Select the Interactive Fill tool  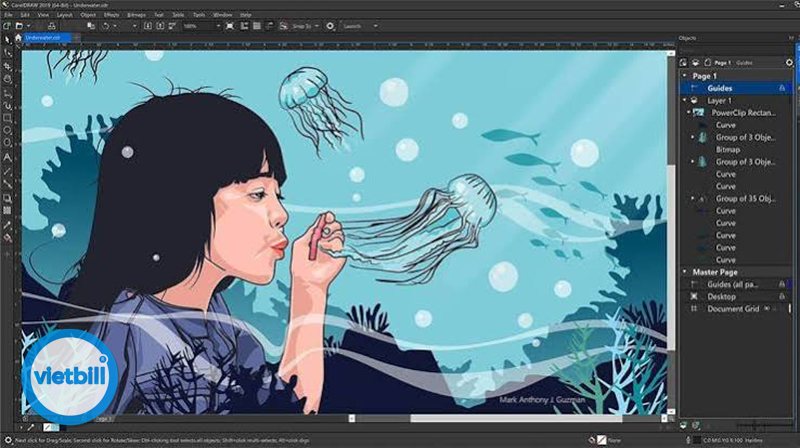(7, 238)
